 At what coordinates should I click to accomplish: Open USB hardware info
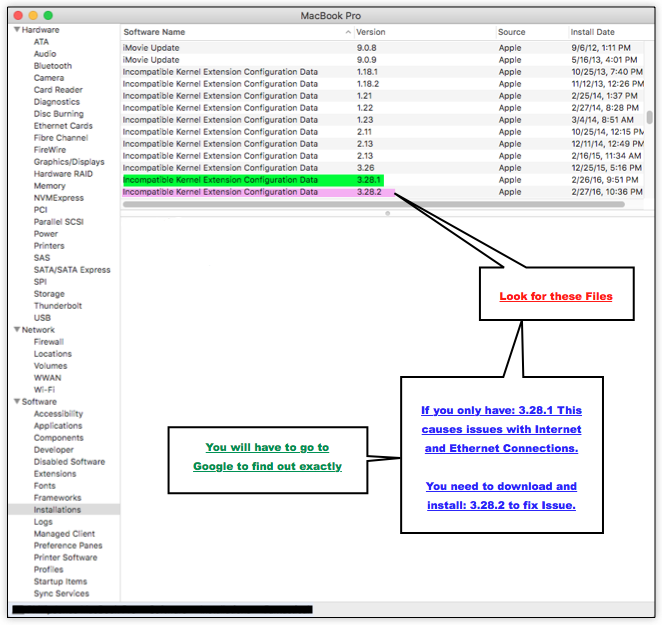pos(42,318)
